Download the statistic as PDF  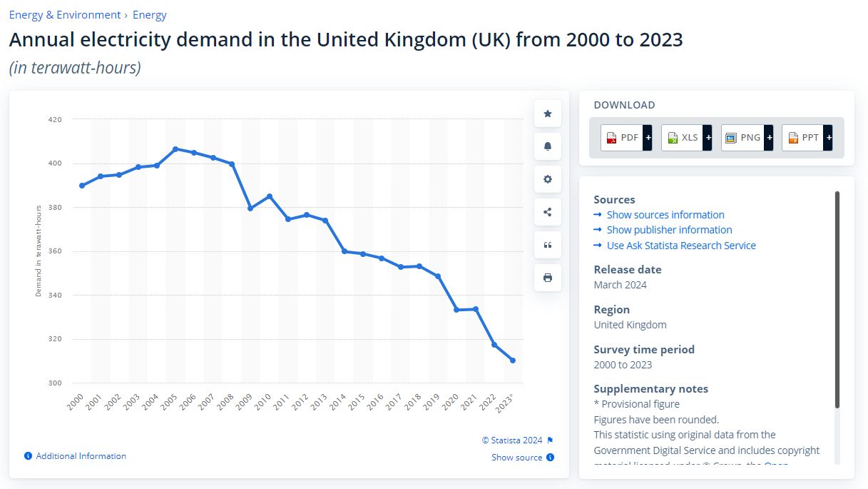click(626, 137)
